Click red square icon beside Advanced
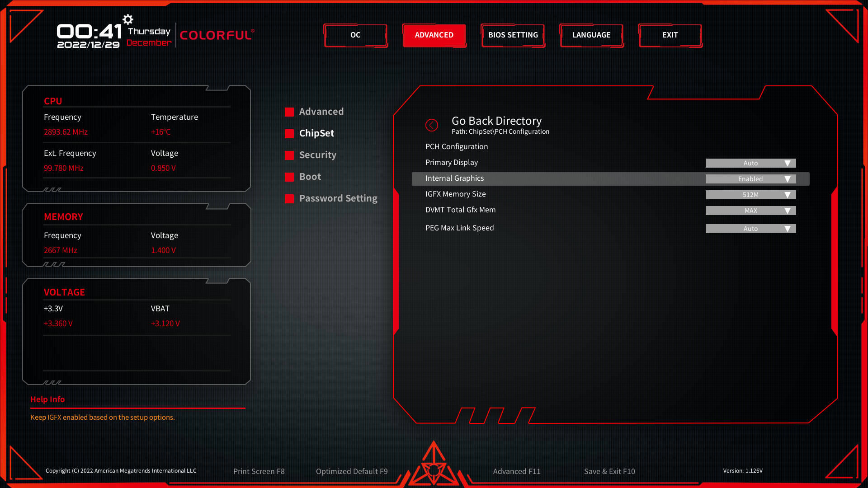 (x=289, y=112)
